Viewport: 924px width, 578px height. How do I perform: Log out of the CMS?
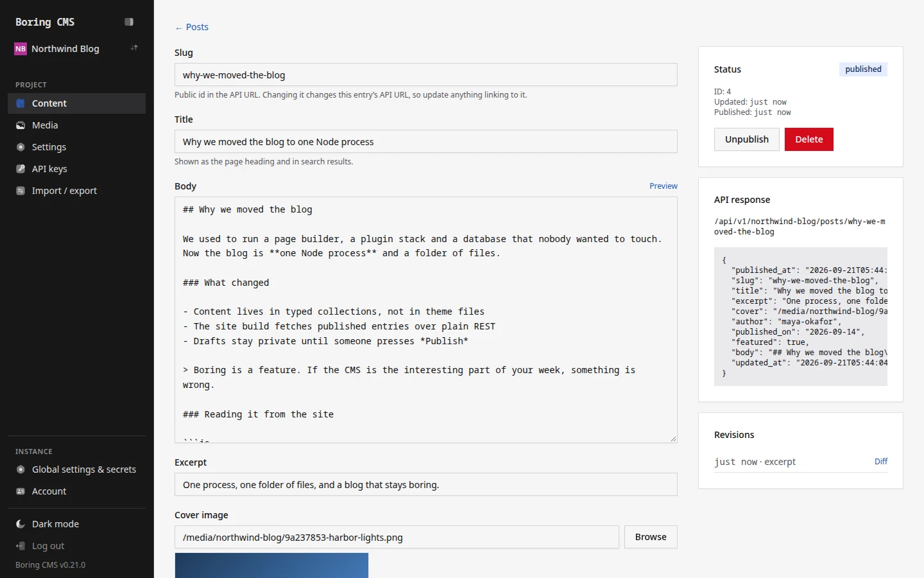(76, 546)
